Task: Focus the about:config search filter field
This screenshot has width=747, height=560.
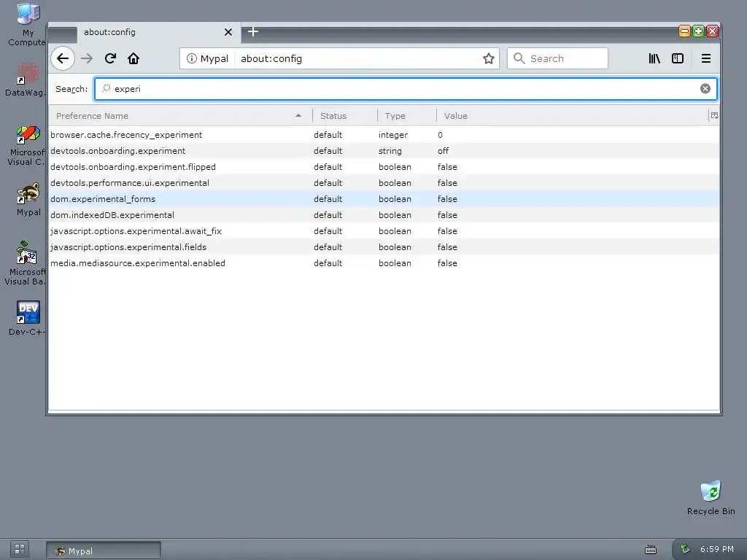Action: 406,89
